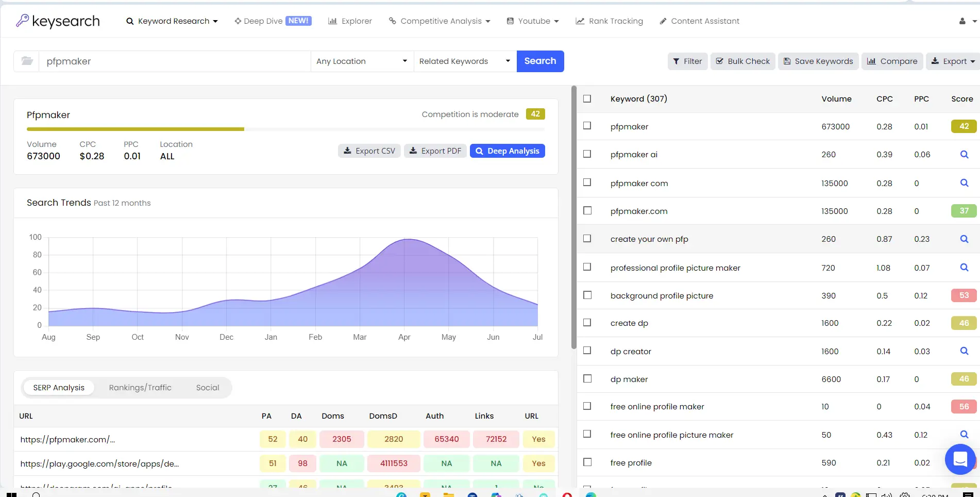Click magnifier score icon for pfpmaker ai
980x497 pixels.
[964, 154]
